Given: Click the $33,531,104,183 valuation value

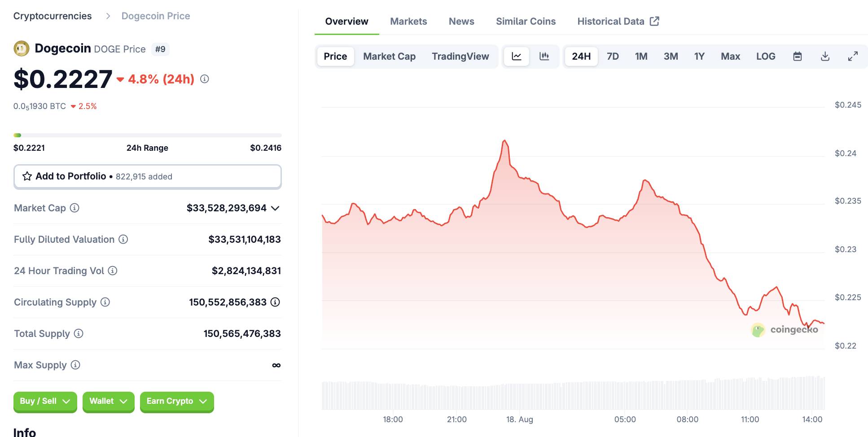Looking at the screenshot, I should [x=245, y=239].
